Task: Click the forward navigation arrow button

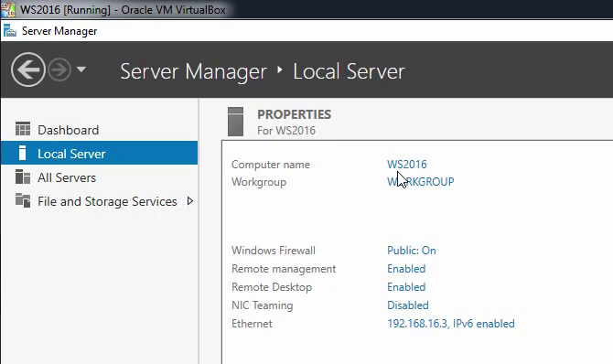Action: click(x=59, y=70)
